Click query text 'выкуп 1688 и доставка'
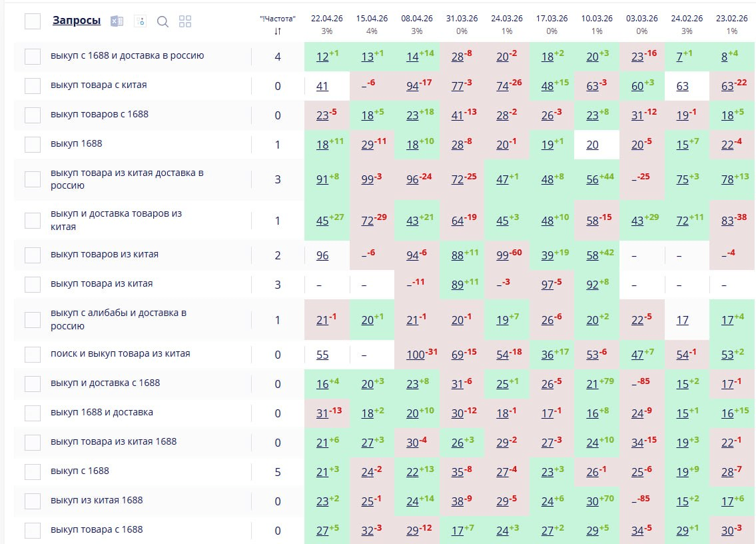The height and width of the screenshot is (544, 756). tap(102, 412)
